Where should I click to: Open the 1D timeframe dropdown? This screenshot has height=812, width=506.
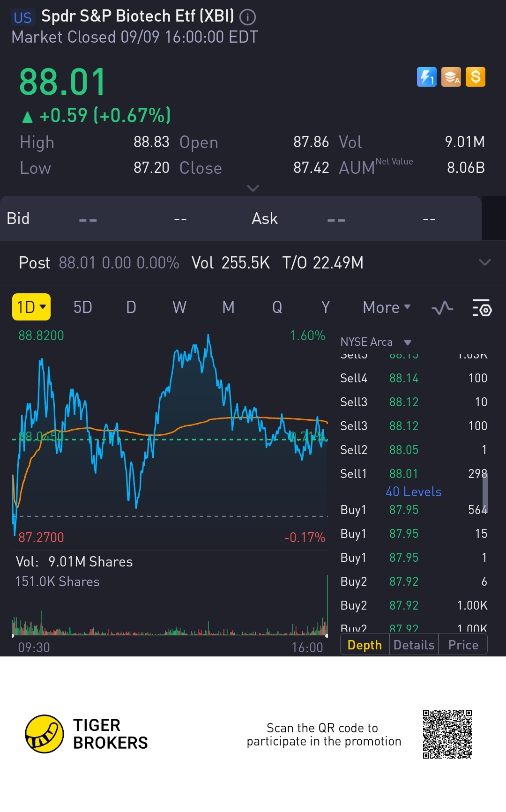point(31,307)
